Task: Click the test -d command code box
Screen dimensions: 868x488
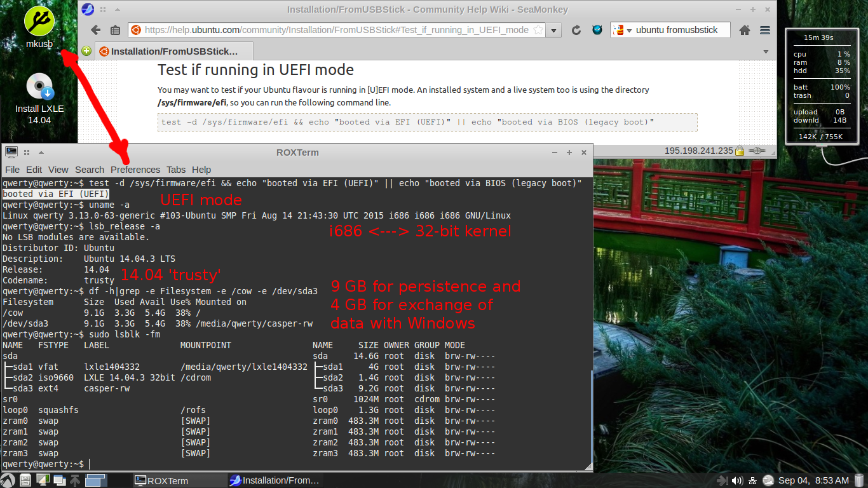Action: tap(428, 122)
